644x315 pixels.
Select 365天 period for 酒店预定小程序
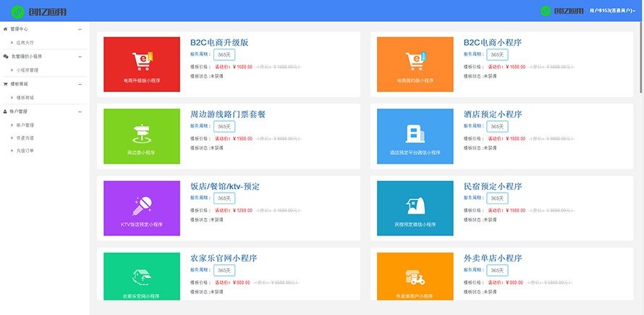click(497, 127)
